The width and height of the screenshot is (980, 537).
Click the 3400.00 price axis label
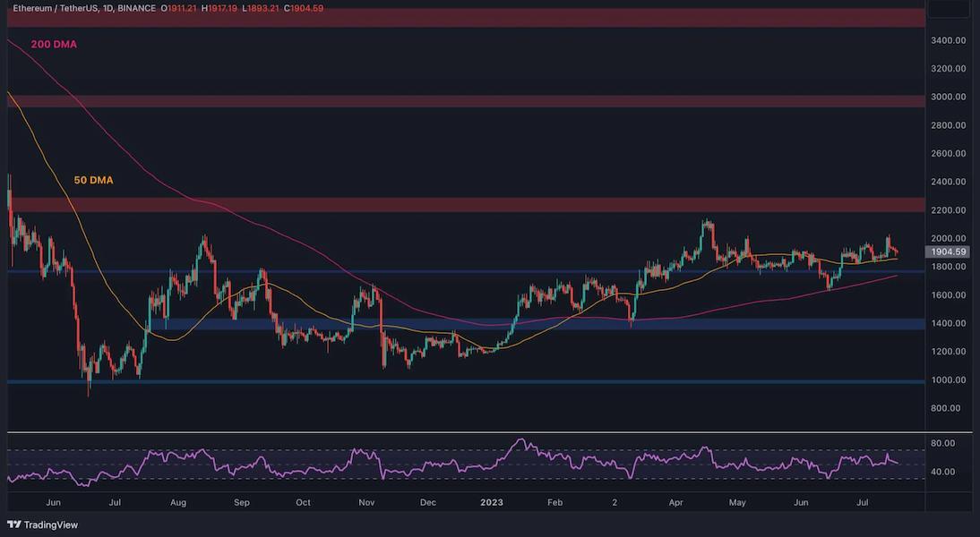948,40
